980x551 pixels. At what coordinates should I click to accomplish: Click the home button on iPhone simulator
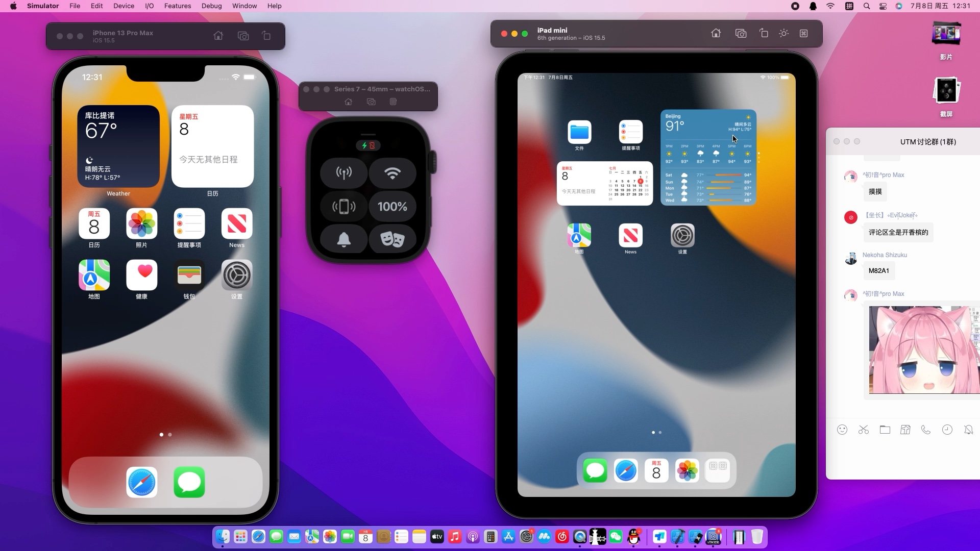[217, 35]
